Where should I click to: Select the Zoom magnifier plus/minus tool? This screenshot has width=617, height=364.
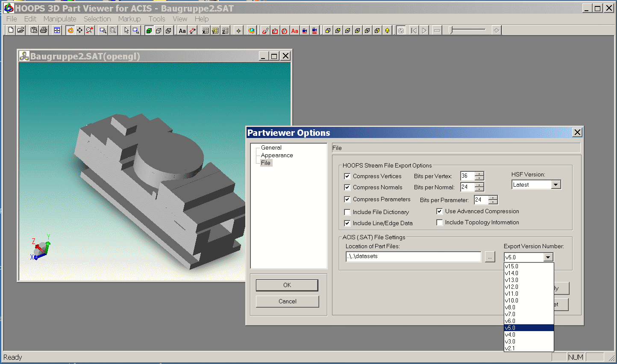coord(89,30)
